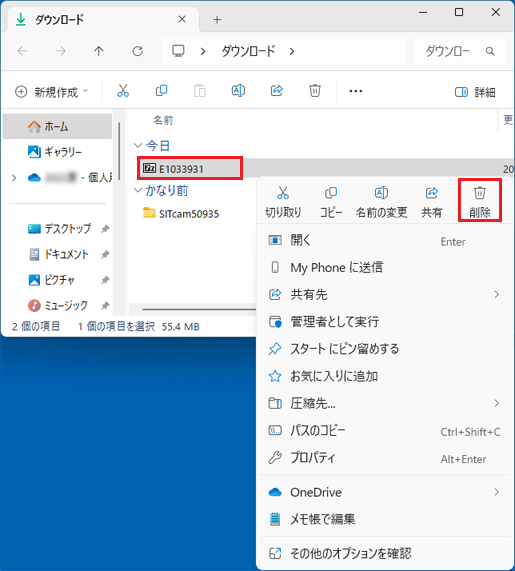Screen dimensions: 515x571
Task: Go forward with the right arrow button
Action: 61,51
